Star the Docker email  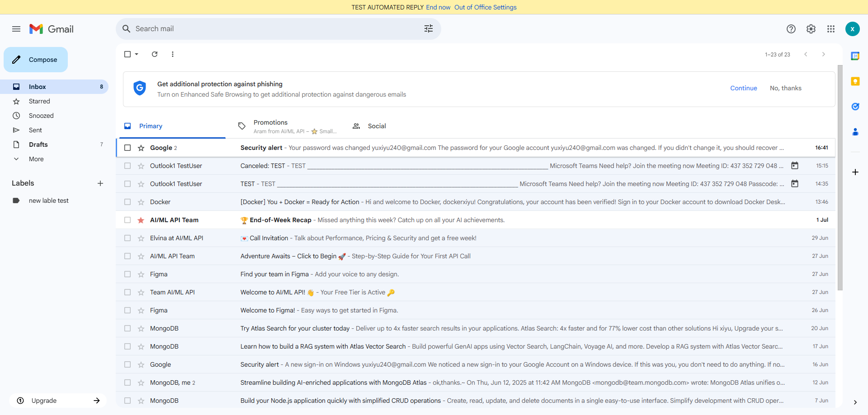141,202
